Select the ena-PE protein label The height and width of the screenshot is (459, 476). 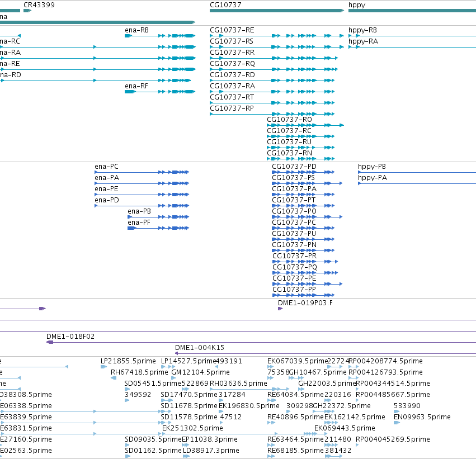pos(106,189)
